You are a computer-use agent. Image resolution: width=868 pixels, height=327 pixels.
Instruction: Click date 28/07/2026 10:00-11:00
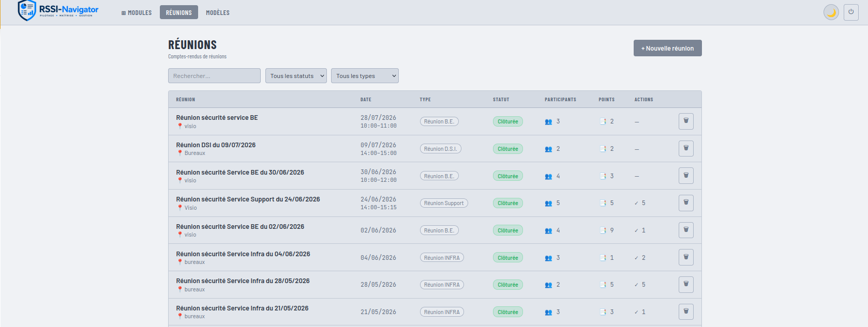379,121
